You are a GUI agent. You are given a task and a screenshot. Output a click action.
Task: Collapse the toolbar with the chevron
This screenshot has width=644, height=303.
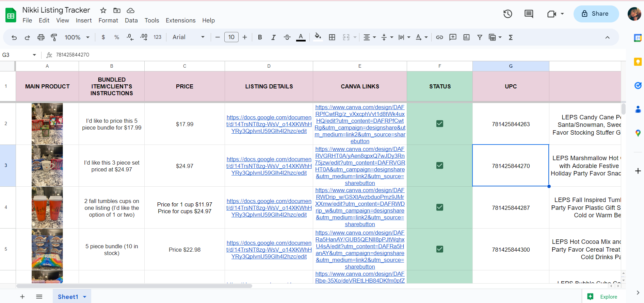coord(607,37)
